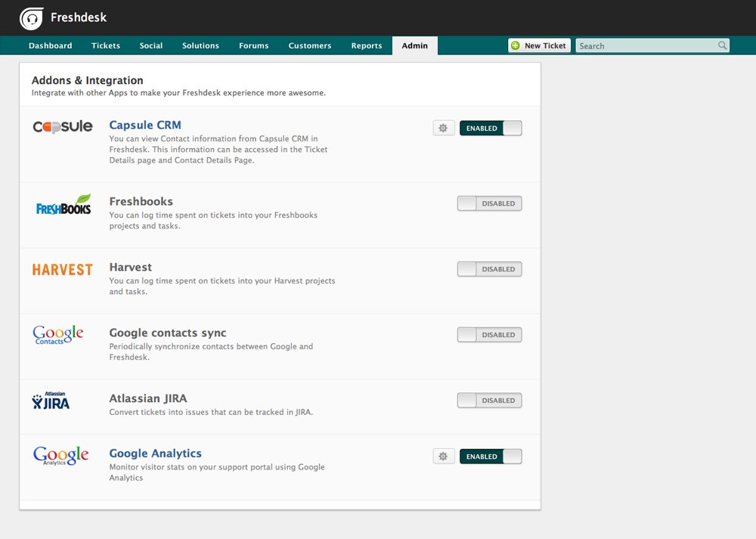
Task: Click the Freshdesk headset logo icon
Action: (31, 18)
